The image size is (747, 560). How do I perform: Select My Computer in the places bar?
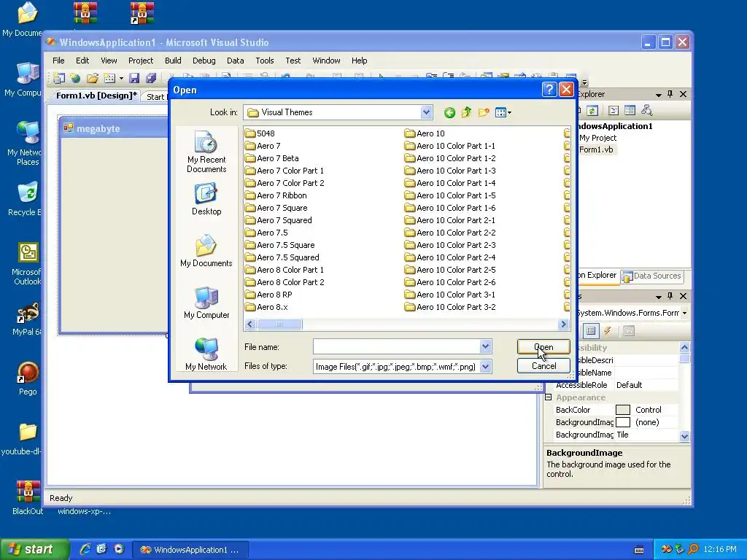click(x=206, y=303)
